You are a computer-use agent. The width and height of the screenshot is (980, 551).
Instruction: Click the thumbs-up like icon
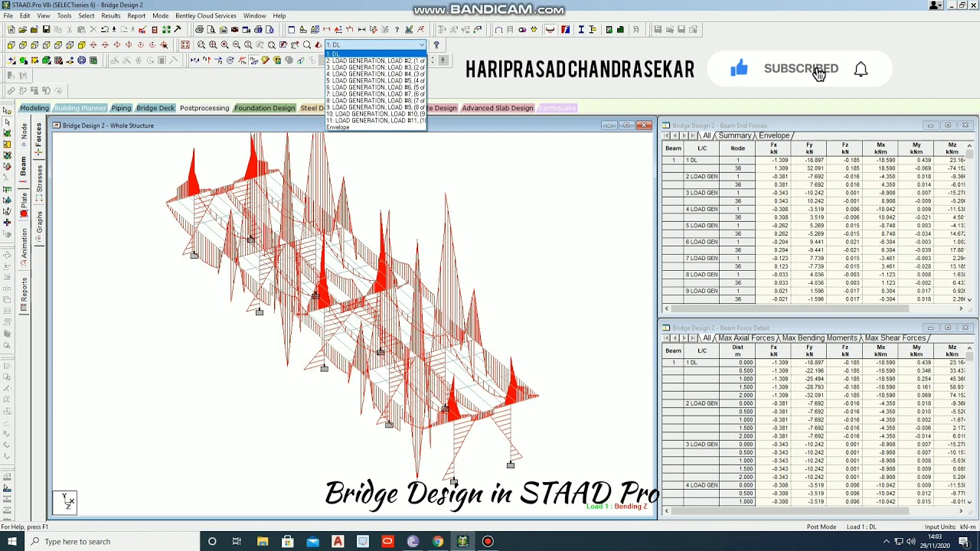(739, 68)
